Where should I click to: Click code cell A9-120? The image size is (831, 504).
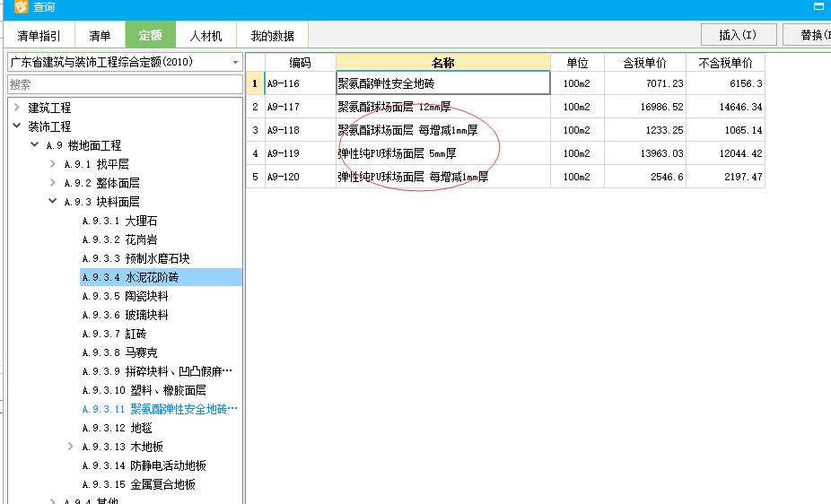click(x=300, y=177)
